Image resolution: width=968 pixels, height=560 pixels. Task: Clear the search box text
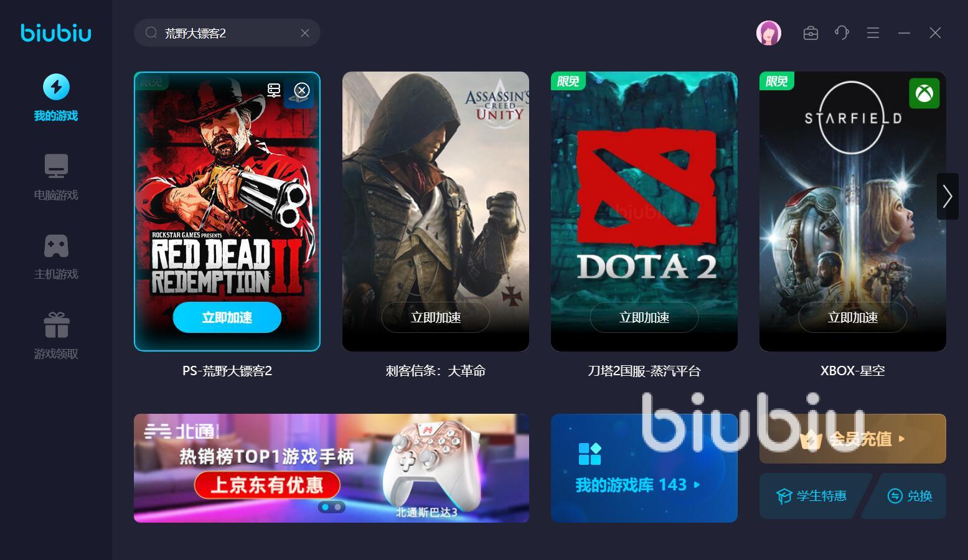click(305, 33)
